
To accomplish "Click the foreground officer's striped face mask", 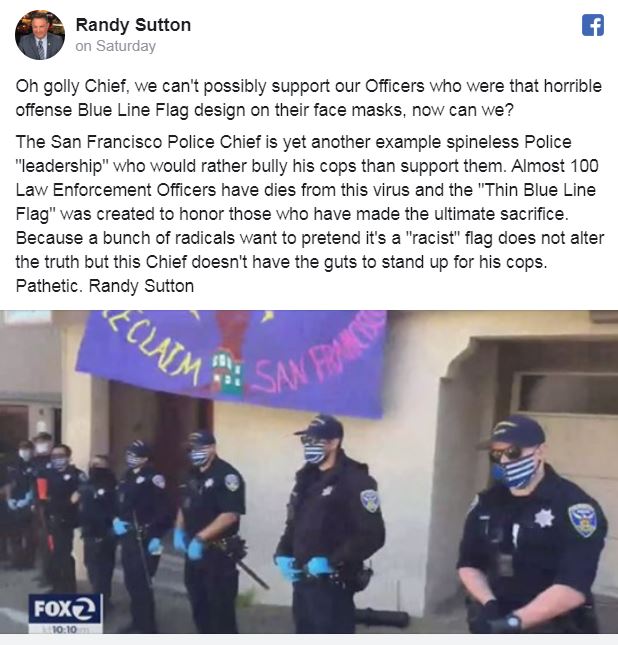I will pos(516,471).
